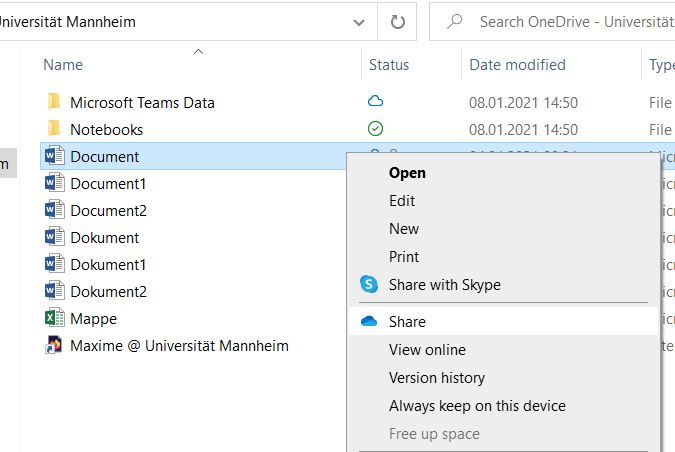Open the address bar history dropdown
Screen dimensions: 675x452
click(359, 22)
